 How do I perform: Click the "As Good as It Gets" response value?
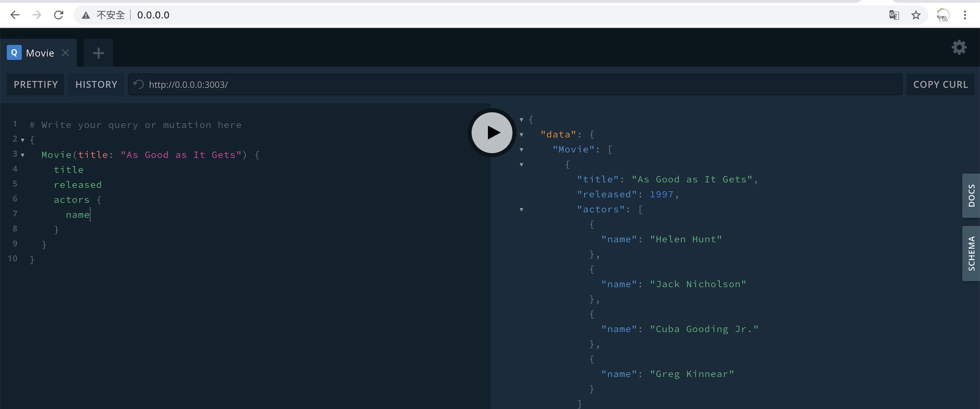[x=692, y=180]
